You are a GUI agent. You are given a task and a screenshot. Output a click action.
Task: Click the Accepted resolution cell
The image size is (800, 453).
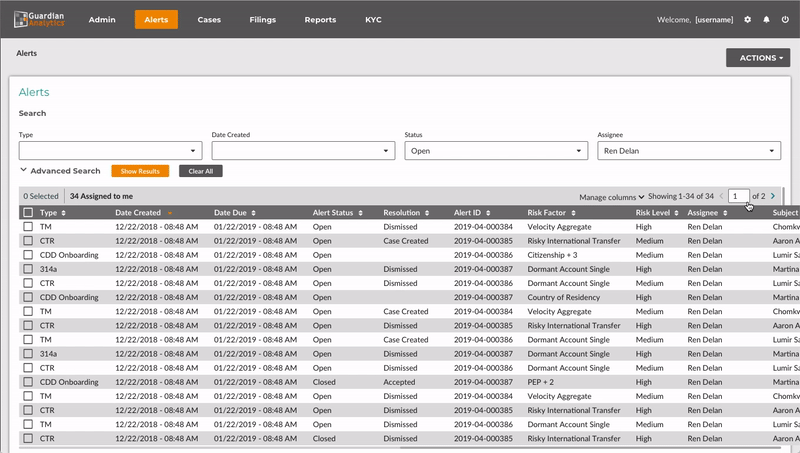pyautogui.click(x=399, y=382)
